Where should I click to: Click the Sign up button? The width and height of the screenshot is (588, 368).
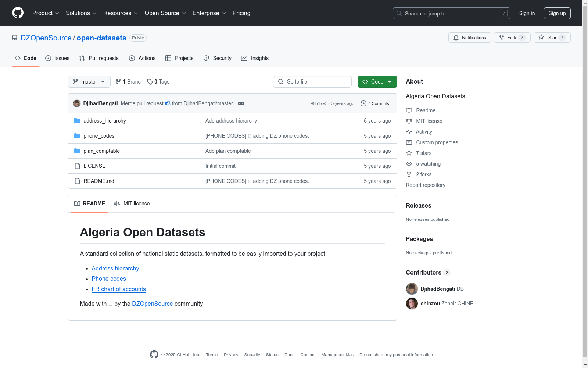557,13
